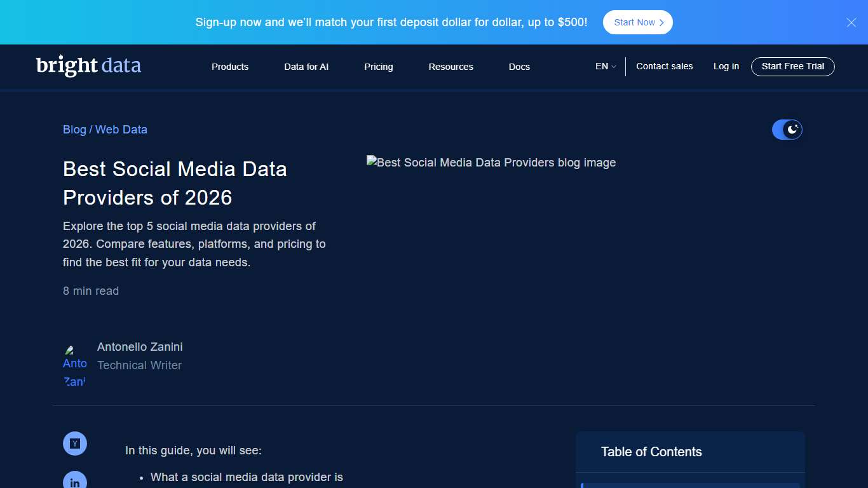Open the EN language dropdown
Image resolution: width=868 pixels, height=488 pixels.
point(605,66)
